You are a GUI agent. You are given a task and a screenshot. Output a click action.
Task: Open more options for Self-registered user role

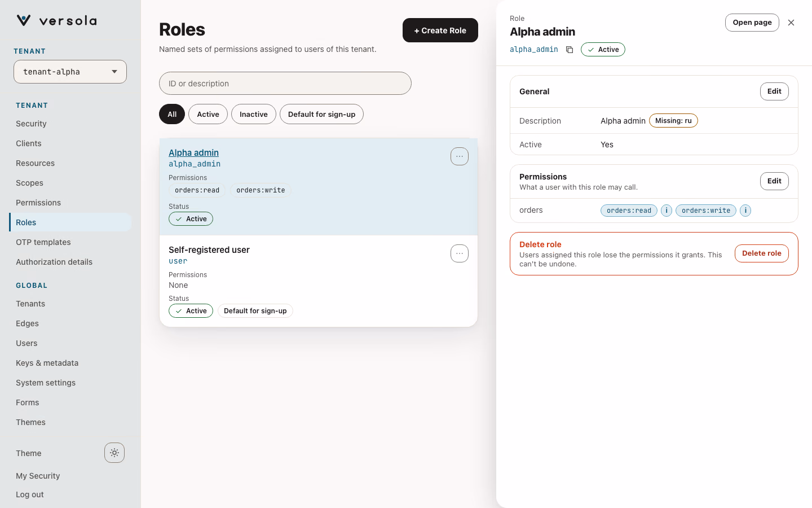460,253
